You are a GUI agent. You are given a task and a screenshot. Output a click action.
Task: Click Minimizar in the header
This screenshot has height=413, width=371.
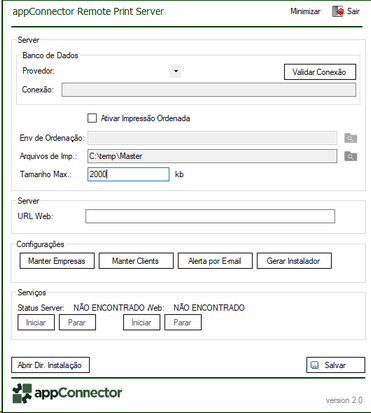[305, 11]
